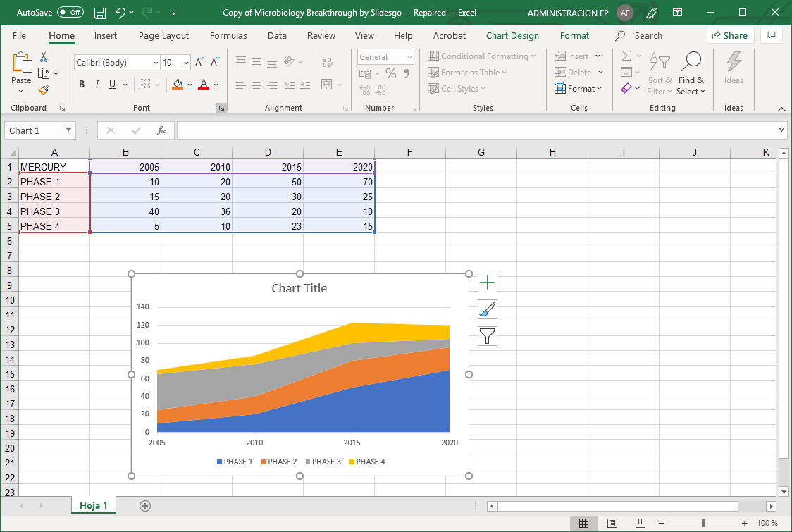Switch to Page Layout view icon
Image resolution: width=792 pixels, height=532 pixels.
click(x=612, y=523)
